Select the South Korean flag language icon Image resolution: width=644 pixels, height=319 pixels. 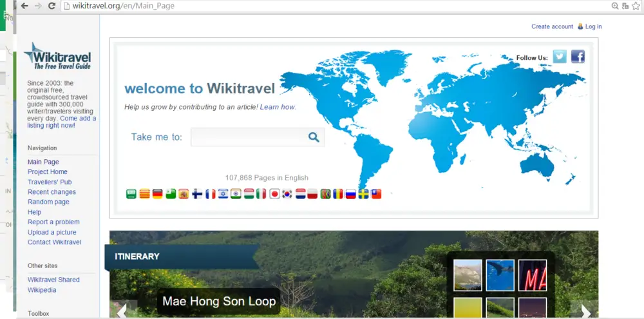point(287,193)
